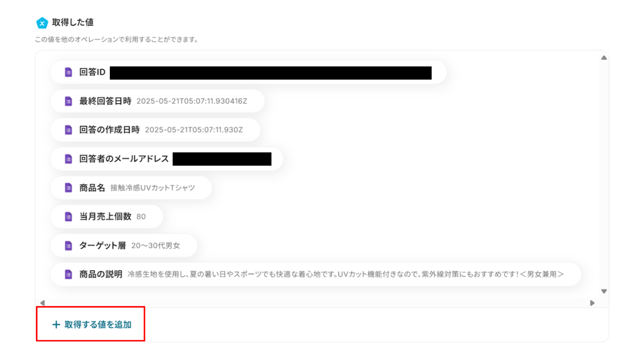The image size is (639, 364).
Task: Select the ターゲット層 20〜30代男女 chip
Action: [x=124, y=245]
